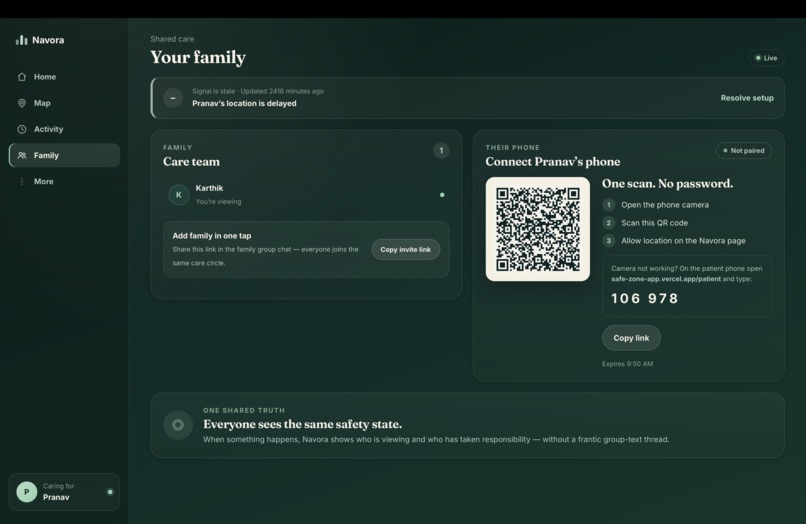
Task: Open the More menu in sidebar
Action: click(64, 182)
